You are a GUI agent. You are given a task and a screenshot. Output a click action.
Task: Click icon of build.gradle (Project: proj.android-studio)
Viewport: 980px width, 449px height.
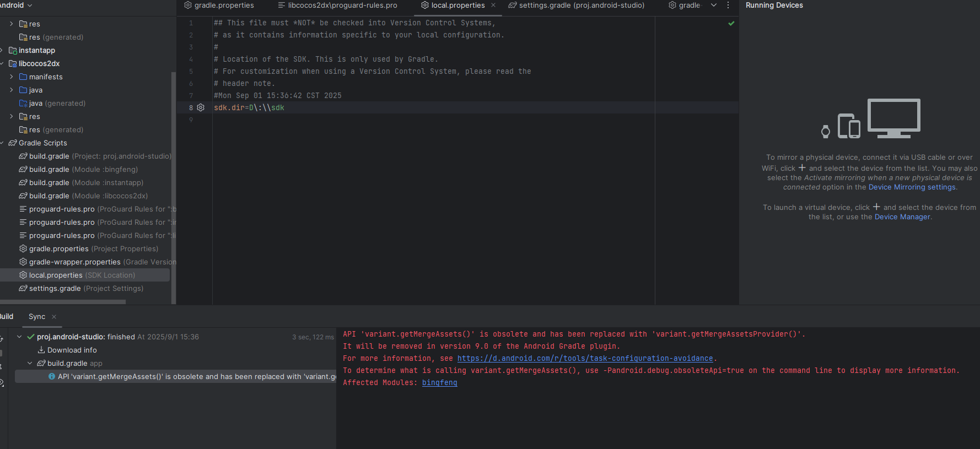click(23, 156)
